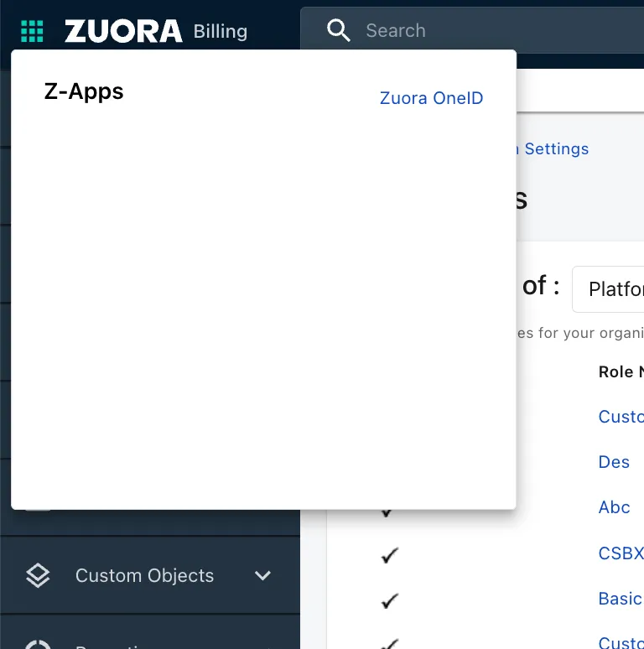Click the checkmark in the Basic row
The width and height of the screenshot is (644, 649).
389,600
